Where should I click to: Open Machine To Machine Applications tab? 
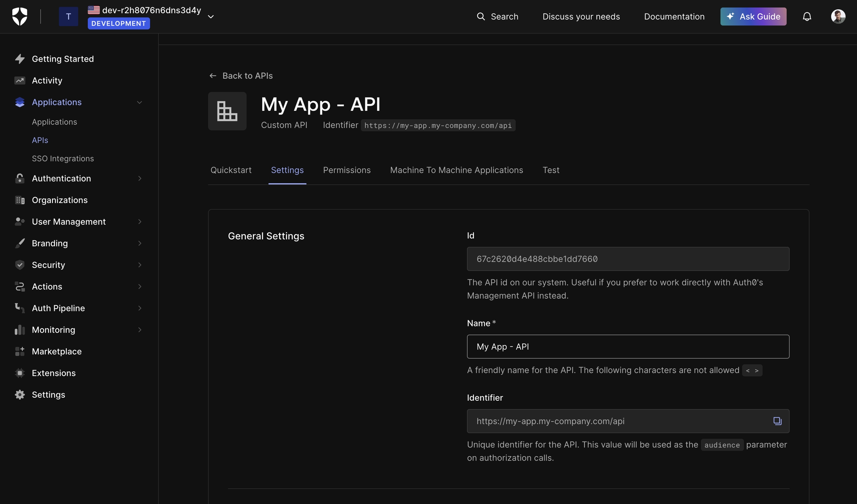pos(456,170)
